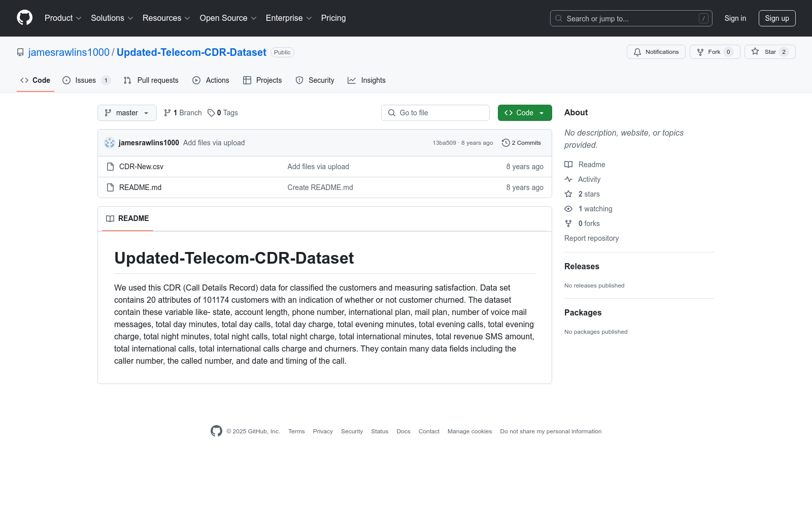Open the Pull requests tab
Image resolution: width=812 pixels, height=508 pixels.
pyautogui.click(x=151, y=80)
